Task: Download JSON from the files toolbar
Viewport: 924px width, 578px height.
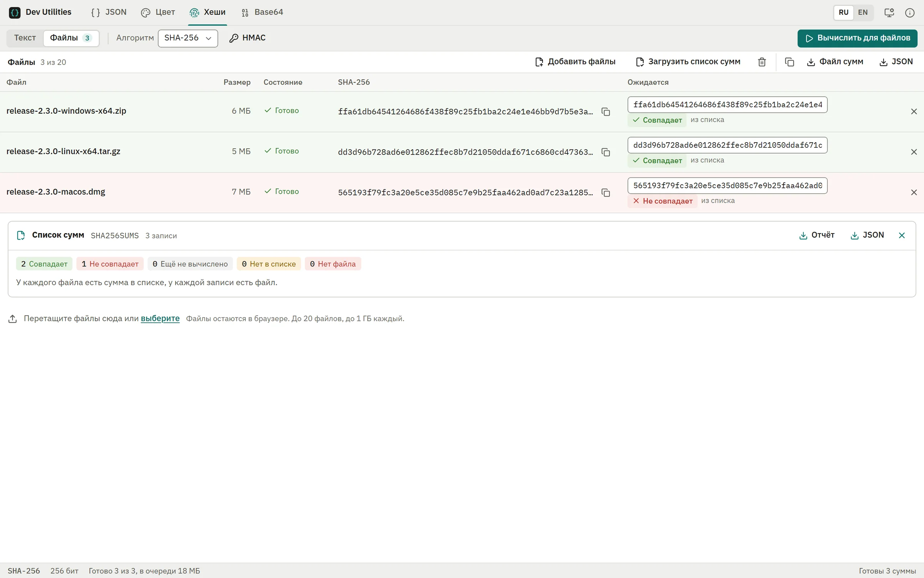Action: coord(896,62)
